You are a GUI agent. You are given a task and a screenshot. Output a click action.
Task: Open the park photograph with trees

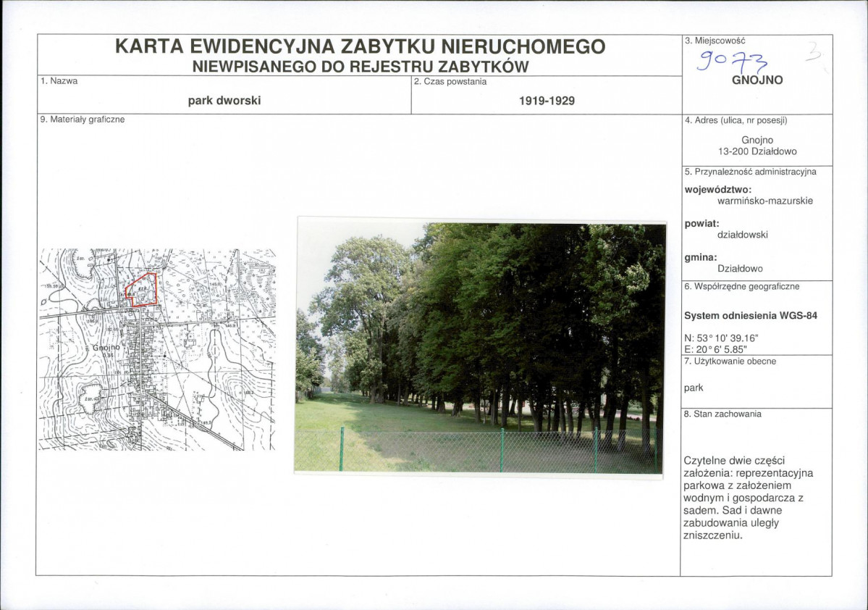point(480,347)
